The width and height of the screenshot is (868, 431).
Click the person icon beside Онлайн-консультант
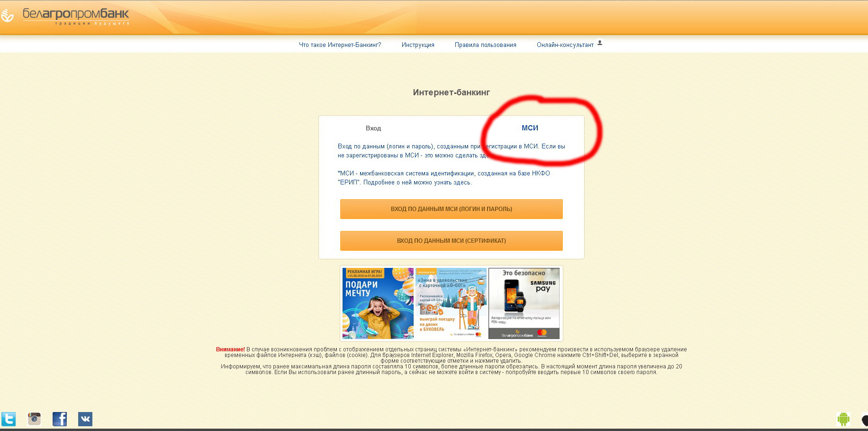[600, 43]
